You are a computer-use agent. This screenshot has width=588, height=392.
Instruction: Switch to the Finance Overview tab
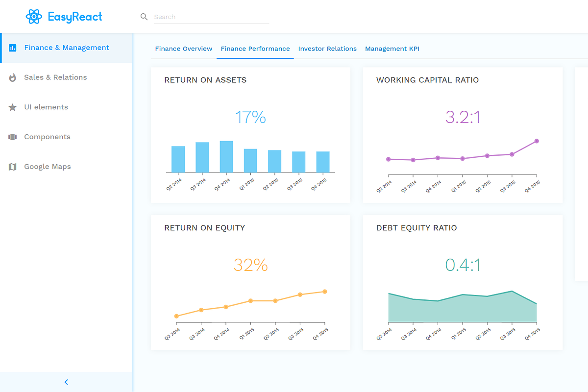[x=184, y=49]
